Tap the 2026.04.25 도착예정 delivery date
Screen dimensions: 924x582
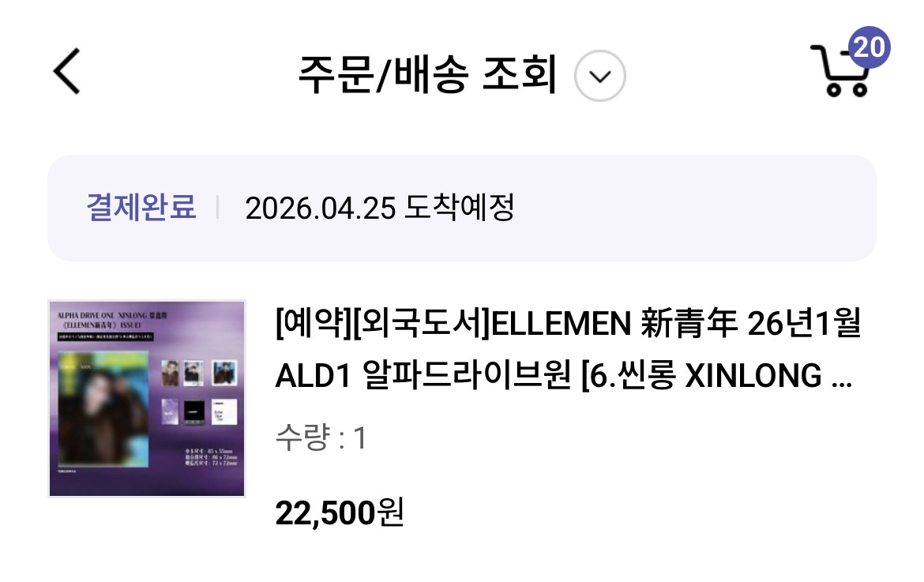click(380, 208)
